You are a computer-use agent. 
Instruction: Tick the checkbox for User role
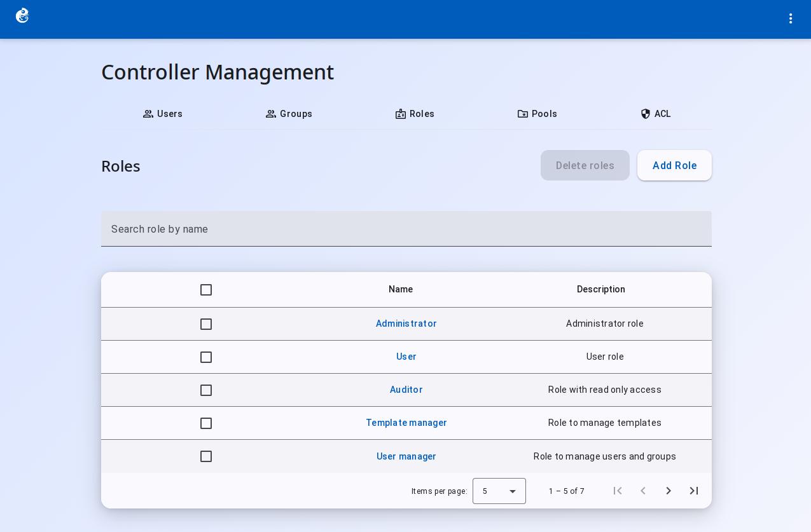pos(206,357)
